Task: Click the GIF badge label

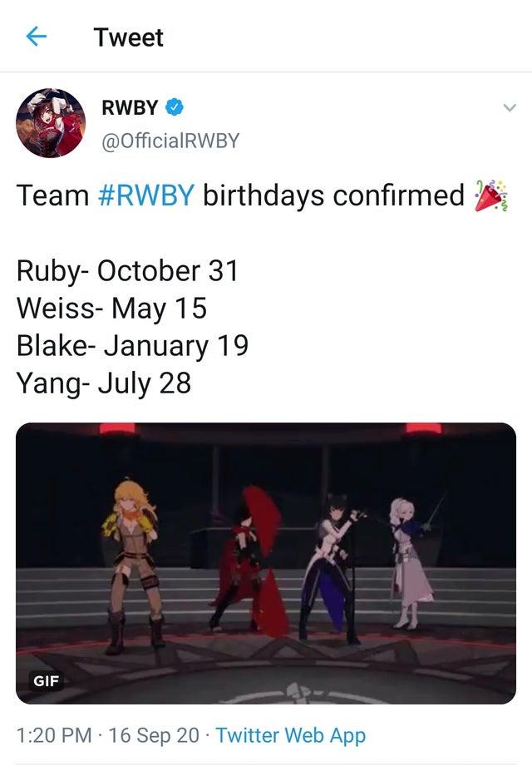Action: tap(46, 680)
